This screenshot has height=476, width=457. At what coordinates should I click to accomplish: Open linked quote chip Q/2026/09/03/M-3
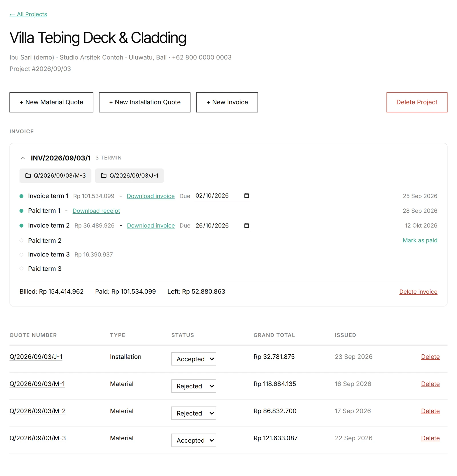pos(55,176)
